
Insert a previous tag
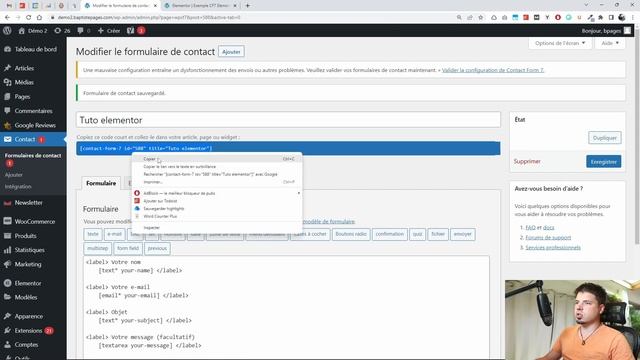[x=157, y=249]
